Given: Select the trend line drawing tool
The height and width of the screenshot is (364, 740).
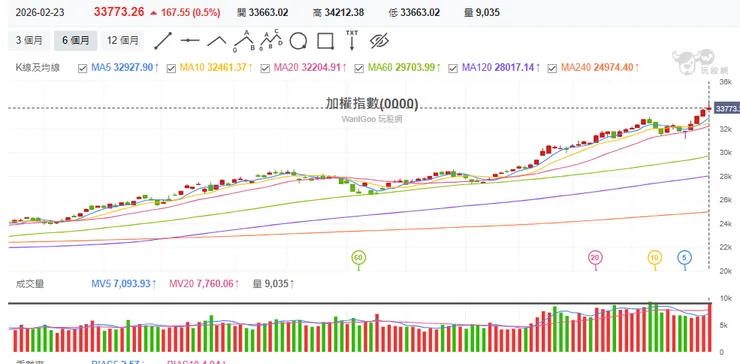Looking at the screenshot, I should click(x=163, y=41).
